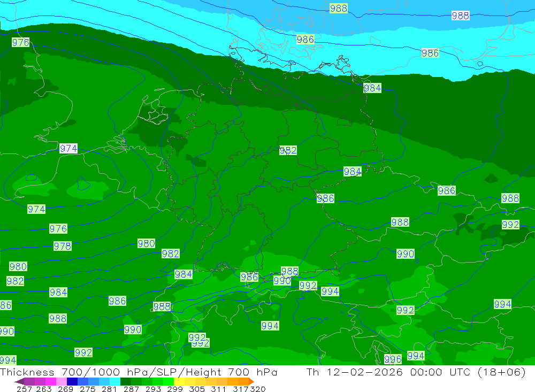Click the 'Thickness 700/1000 hPa/SLP/Height 700 hPa' title
This screenshot has height=392, width=535.
139,372
